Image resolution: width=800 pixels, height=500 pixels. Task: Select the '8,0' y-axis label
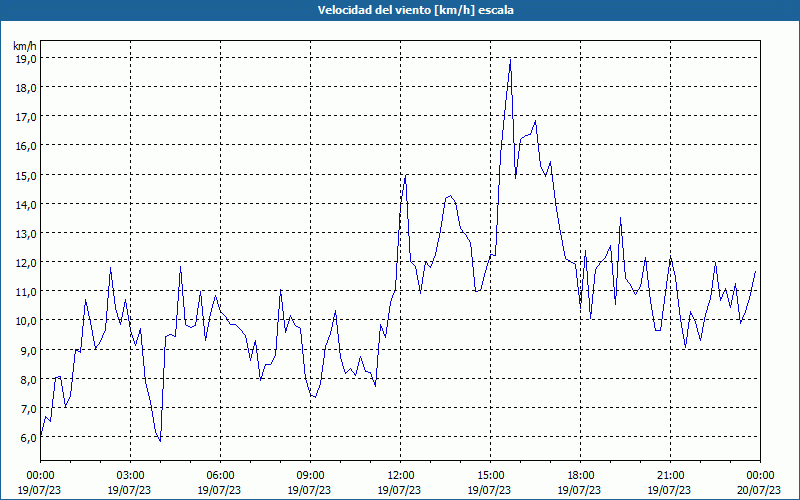pyautogui.click(x=28, y=380)
